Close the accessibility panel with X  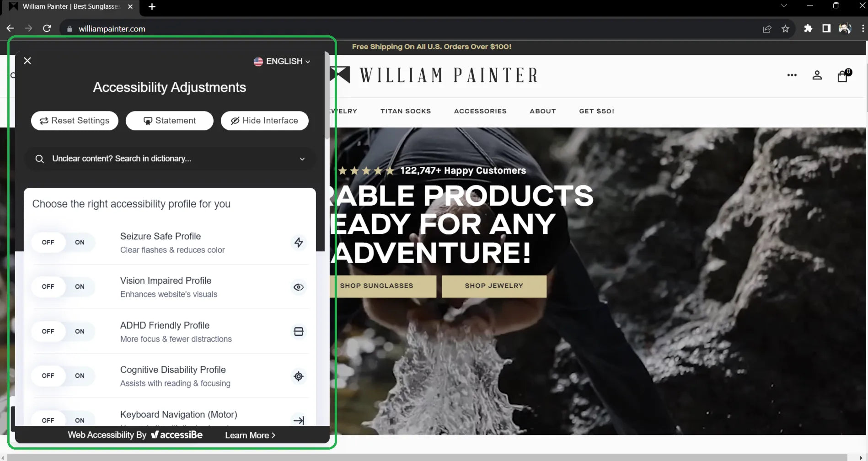[27, 61]
